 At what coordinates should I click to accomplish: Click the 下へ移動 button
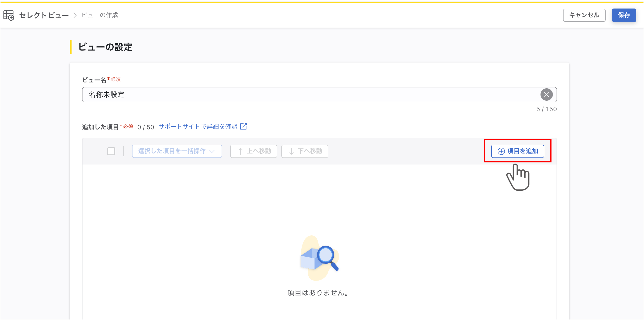click(x=305, y=151)
